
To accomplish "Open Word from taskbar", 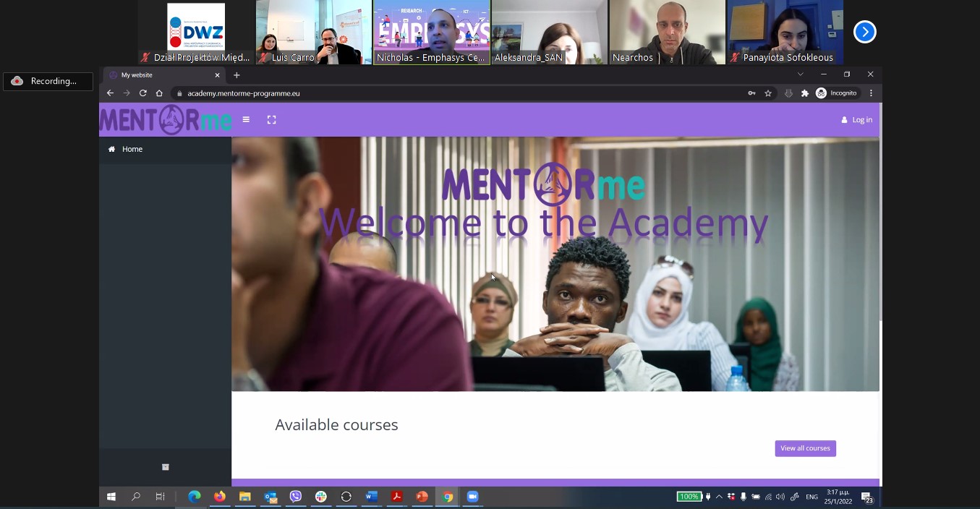I will pos(372,497).
